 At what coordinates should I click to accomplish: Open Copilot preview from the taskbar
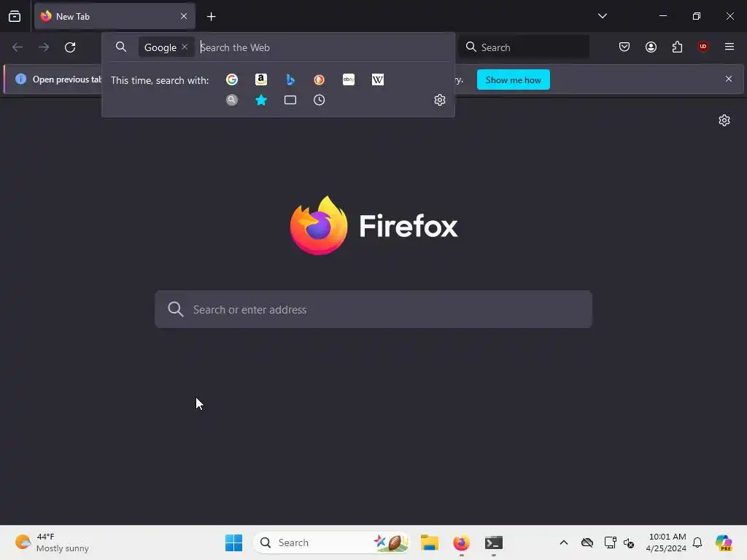click(x=724, y=542)
